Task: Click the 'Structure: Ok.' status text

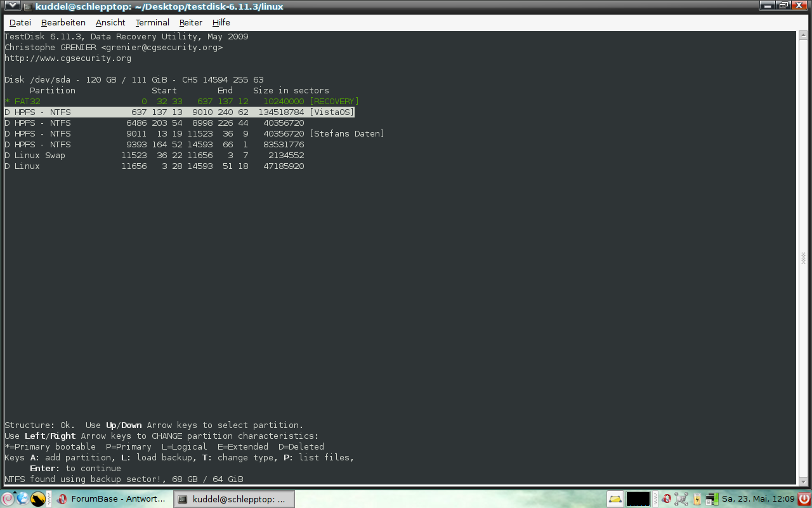Action: (x=40, y=425)
